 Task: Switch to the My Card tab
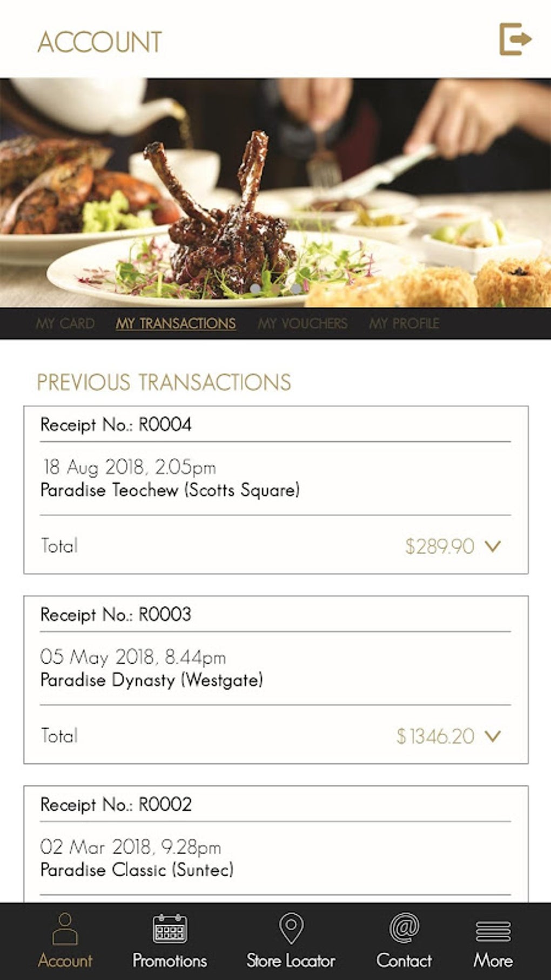(x=65, y=323)
